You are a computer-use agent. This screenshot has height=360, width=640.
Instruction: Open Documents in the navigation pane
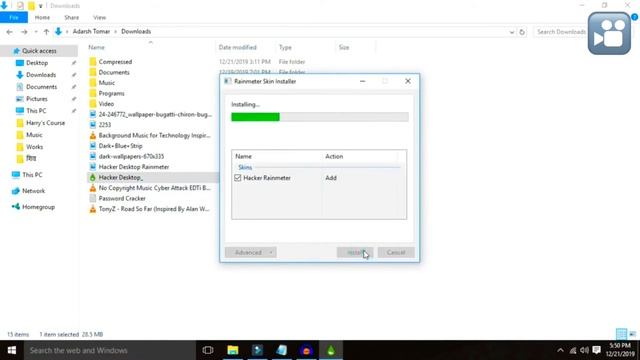click(41, 87)
